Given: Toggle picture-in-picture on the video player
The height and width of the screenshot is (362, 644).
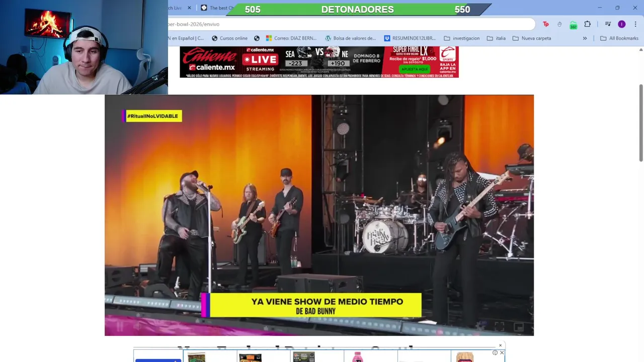Looking at the screenshot, I should pyautogui.click(x=519, y=327).
